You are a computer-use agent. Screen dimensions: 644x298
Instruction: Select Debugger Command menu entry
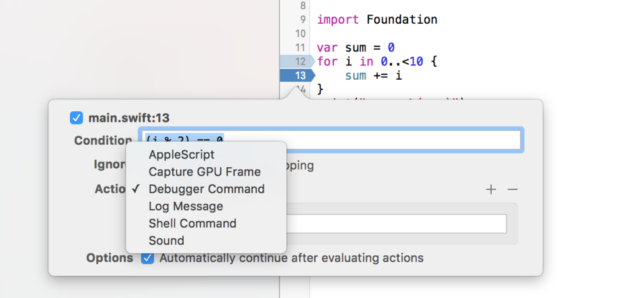tap(206, 189)
